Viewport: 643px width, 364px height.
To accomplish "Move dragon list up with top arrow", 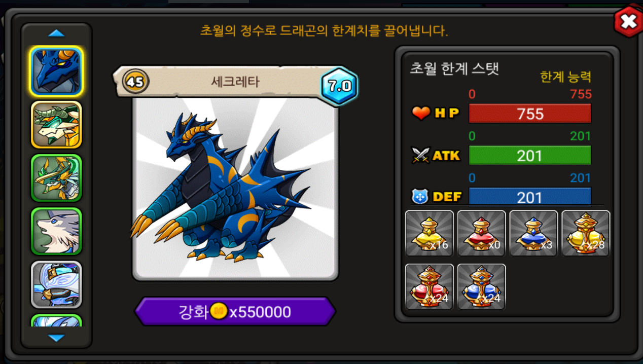I will coord(56,33).
